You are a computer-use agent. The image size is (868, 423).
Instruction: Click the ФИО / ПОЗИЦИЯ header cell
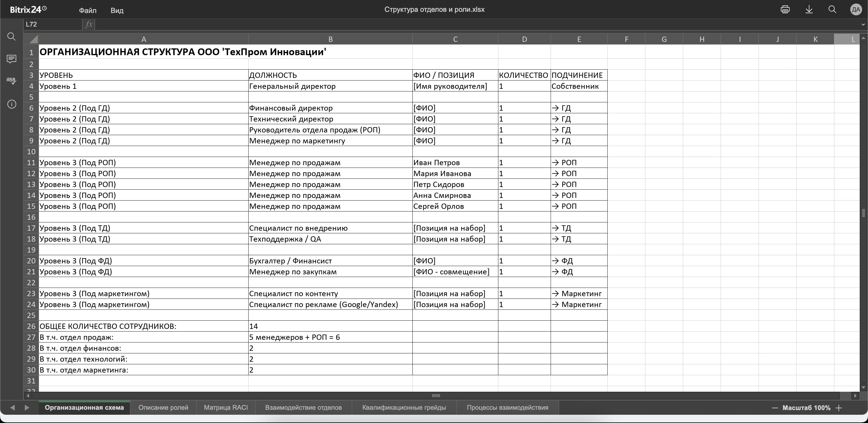click(455, 75)
